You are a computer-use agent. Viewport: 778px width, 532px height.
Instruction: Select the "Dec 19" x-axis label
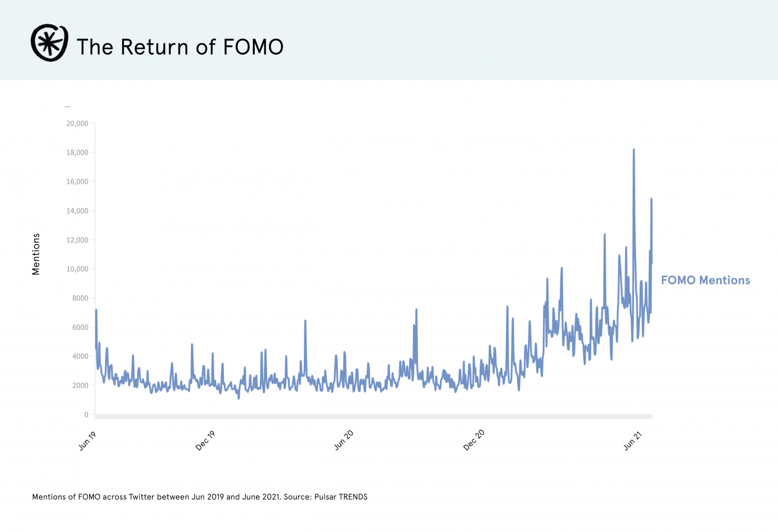(x=205, y=441)
